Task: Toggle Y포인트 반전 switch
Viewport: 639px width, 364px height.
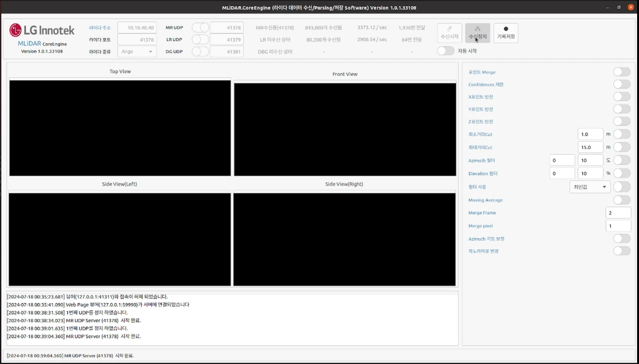Action: [622, 109]
